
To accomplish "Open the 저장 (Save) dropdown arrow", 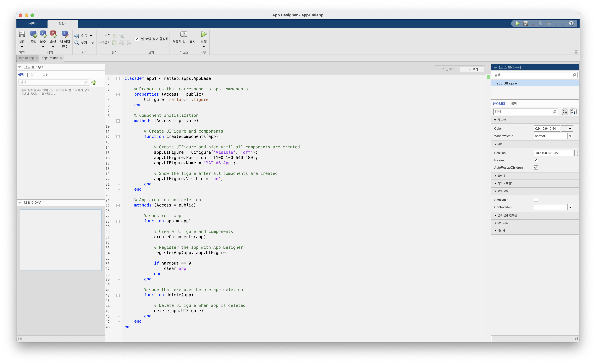I will pyautogui.click(x=22, y=47).
